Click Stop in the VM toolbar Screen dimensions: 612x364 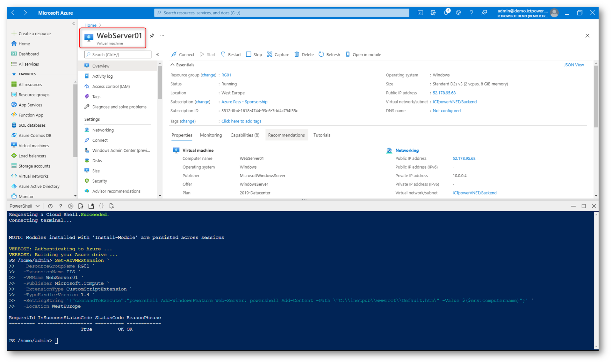(x=254, y=54)
